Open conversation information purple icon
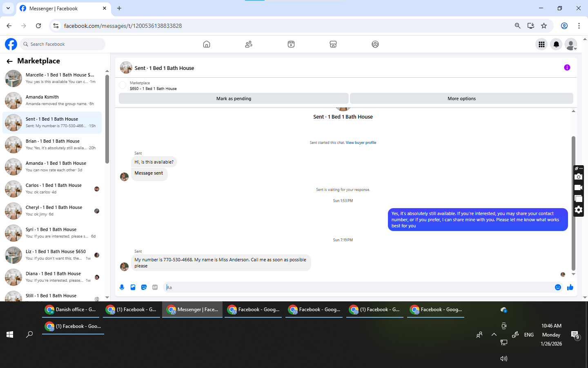Image resolution: width=588 pixels, height=368 pixels. (x=567, y=67)
